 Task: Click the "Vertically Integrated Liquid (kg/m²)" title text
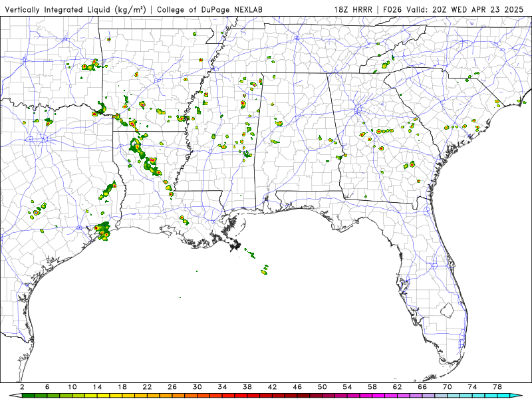pyautogui.click(x=75, y=10)
